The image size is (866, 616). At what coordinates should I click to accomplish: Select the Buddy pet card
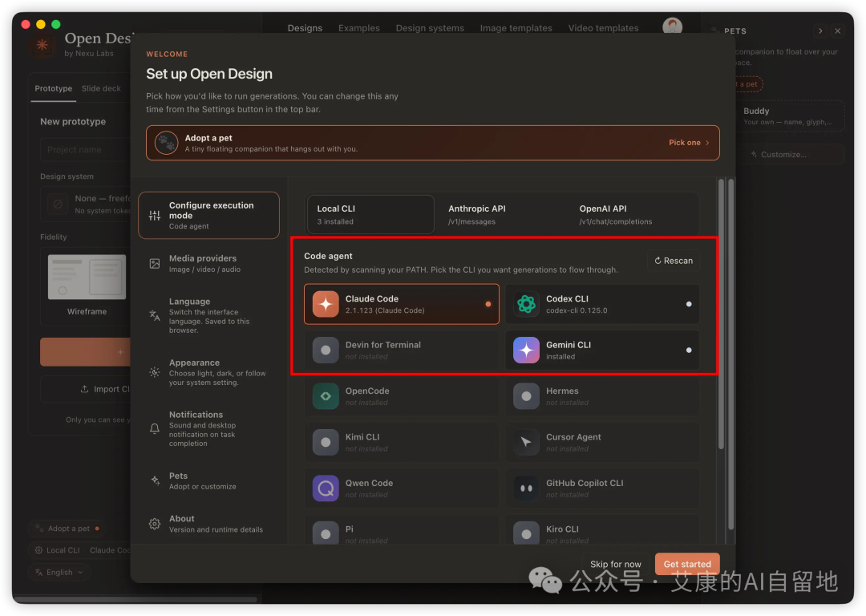click(x=790, y=116)
